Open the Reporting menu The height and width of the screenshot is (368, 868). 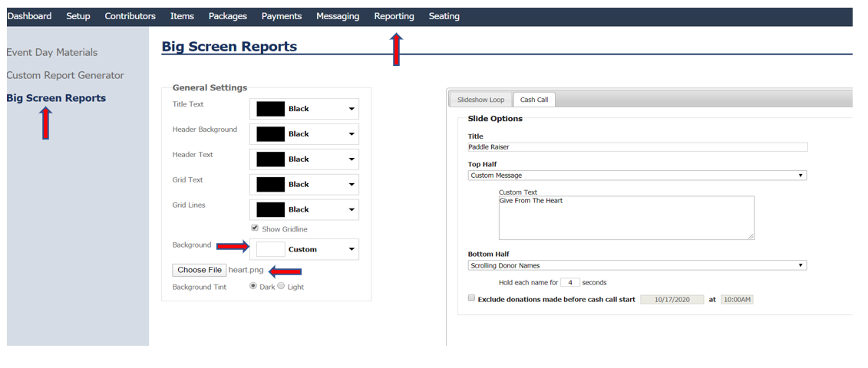394,16
